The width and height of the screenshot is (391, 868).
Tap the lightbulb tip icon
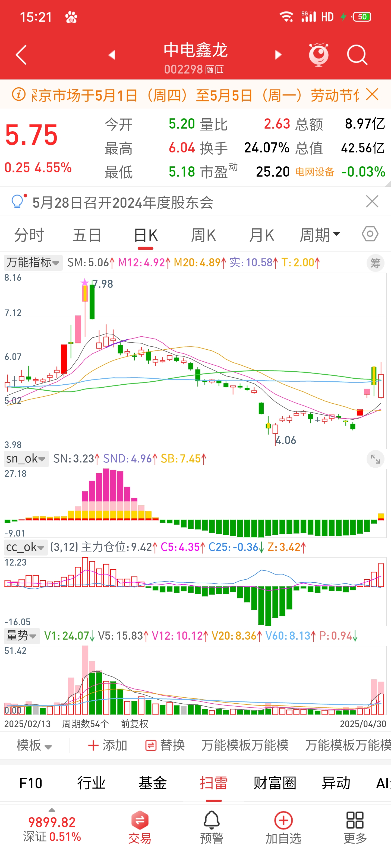(18, 202)
